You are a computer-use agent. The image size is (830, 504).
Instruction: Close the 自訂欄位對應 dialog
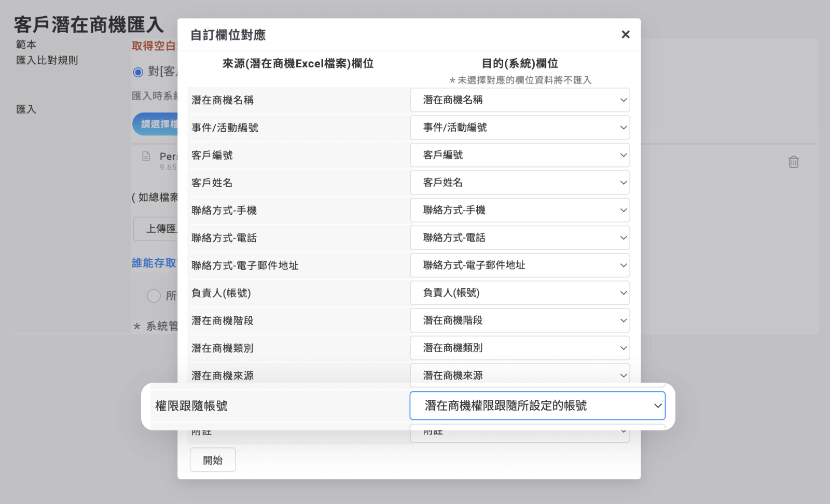(625, 34)
